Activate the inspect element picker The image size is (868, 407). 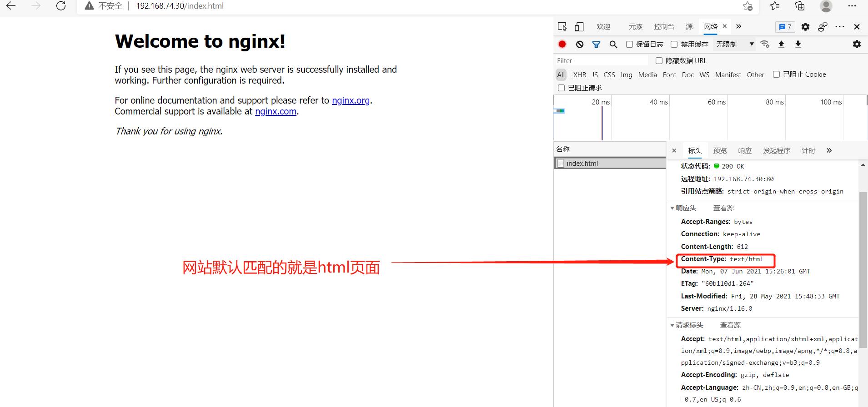(x=562, y=27)
